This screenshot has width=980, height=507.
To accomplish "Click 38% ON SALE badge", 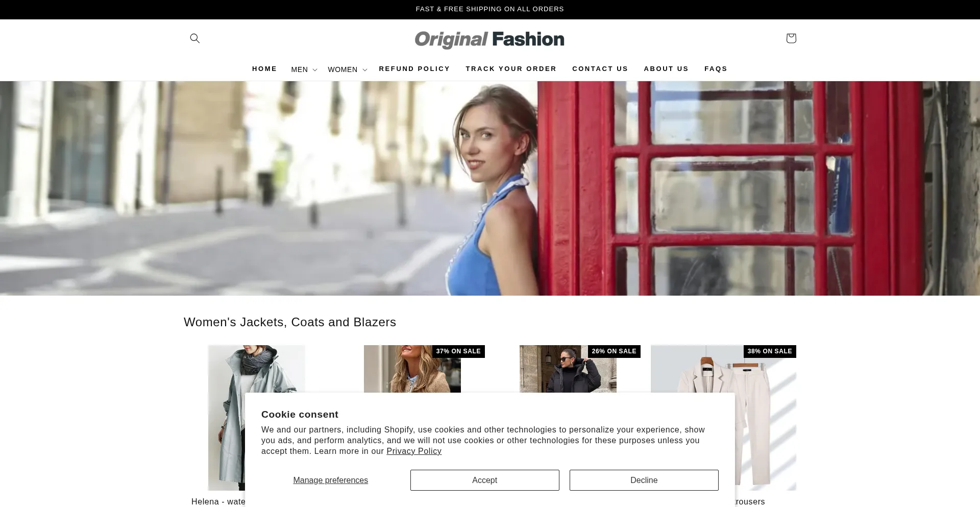I will click(770, 351).
